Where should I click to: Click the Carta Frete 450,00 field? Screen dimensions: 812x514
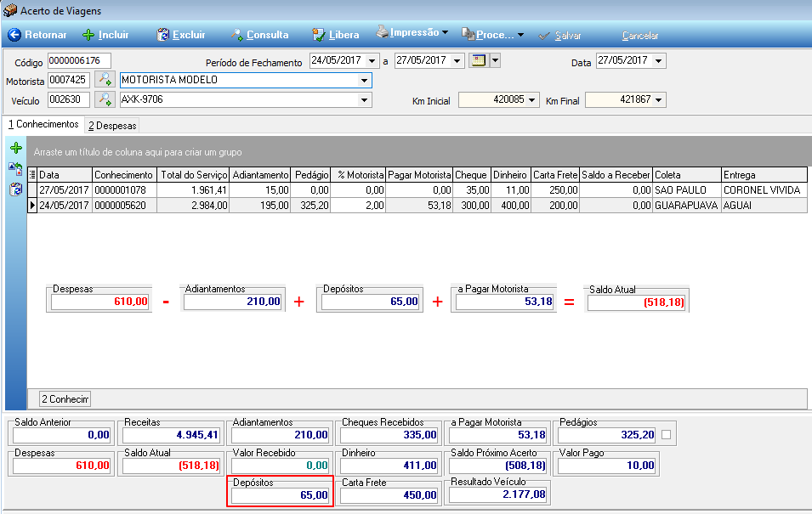(x=389, y=495)
